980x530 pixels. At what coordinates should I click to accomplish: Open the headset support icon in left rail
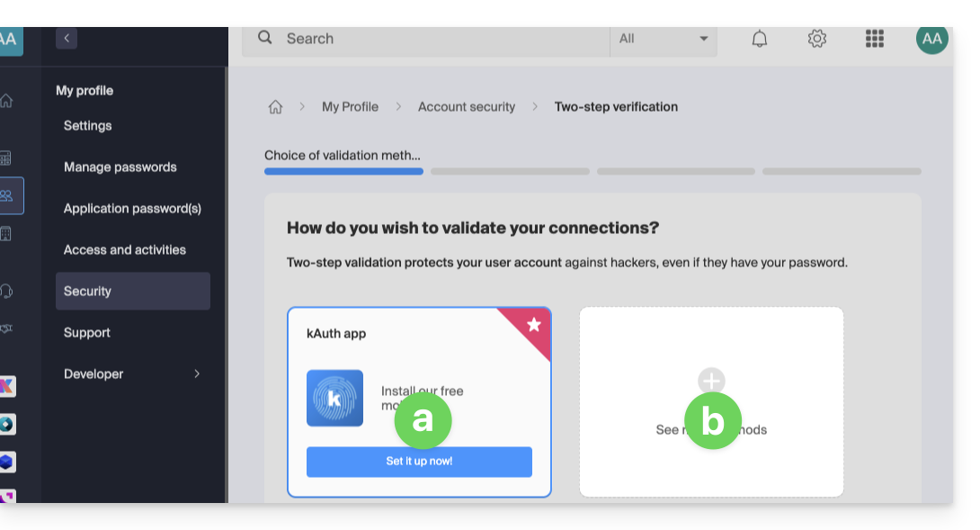pyautogui.click(x=7, y=291)
